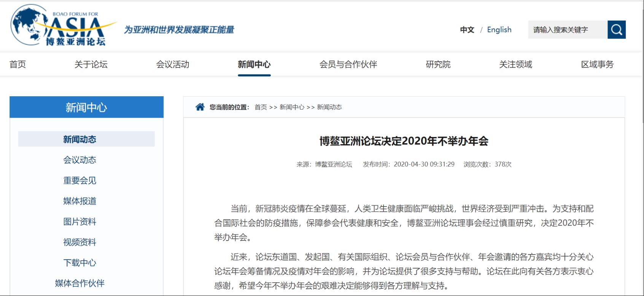Select 会议动态 in the sidebar

(x=80, y=160)
